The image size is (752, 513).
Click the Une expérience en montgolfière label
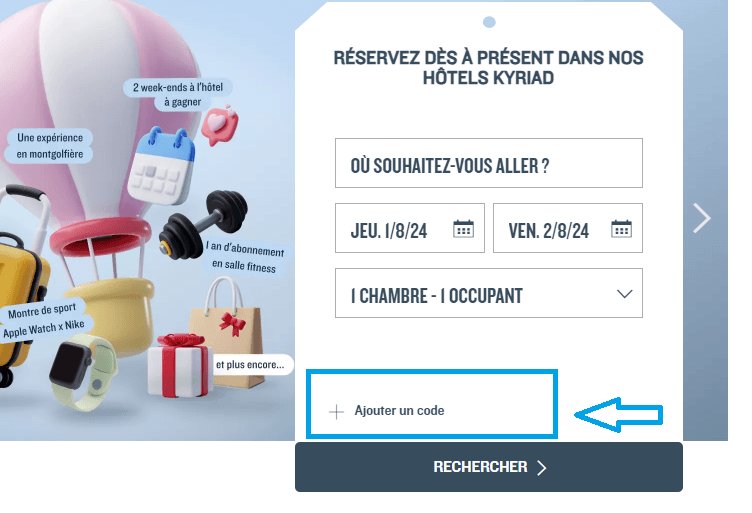point(50,146)
